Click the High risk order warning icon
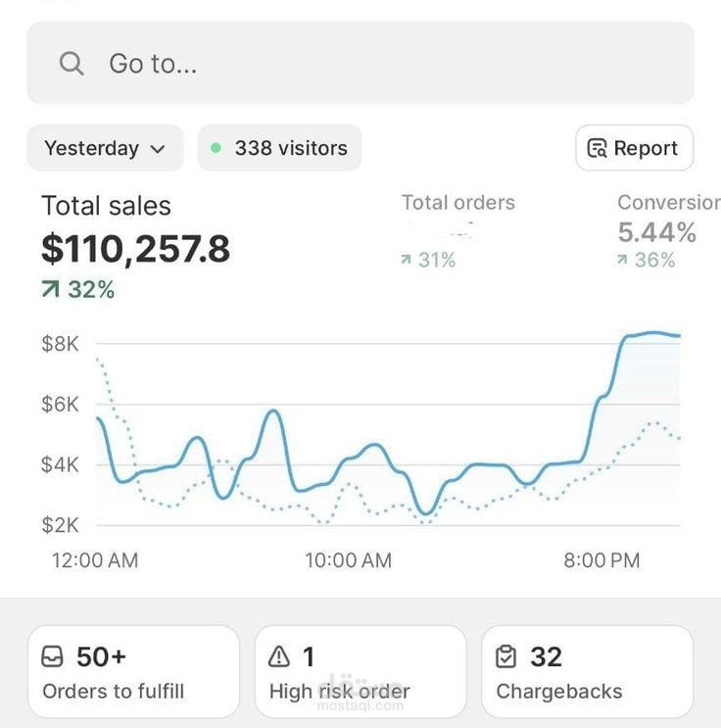721x728 pixels. click(280, 656)
